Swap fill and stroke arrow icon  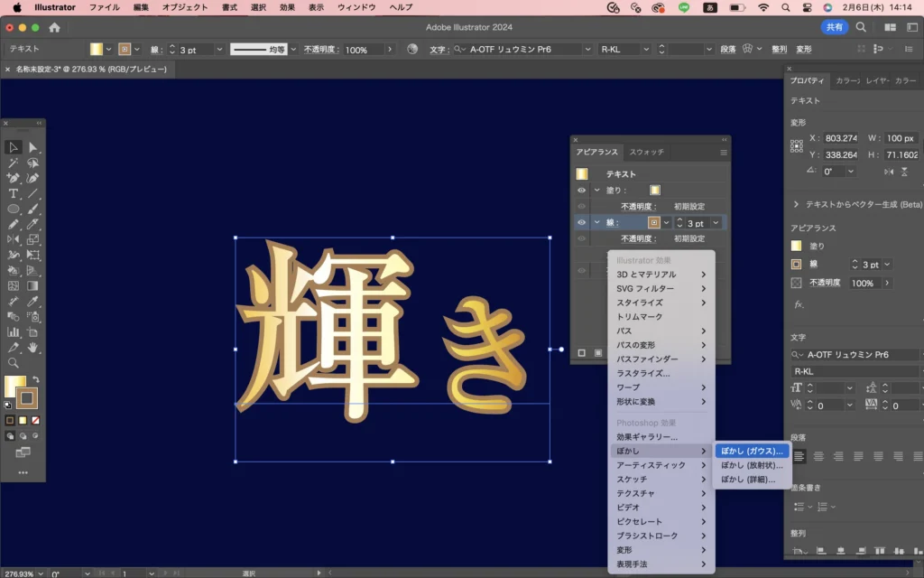pos(37,380)
